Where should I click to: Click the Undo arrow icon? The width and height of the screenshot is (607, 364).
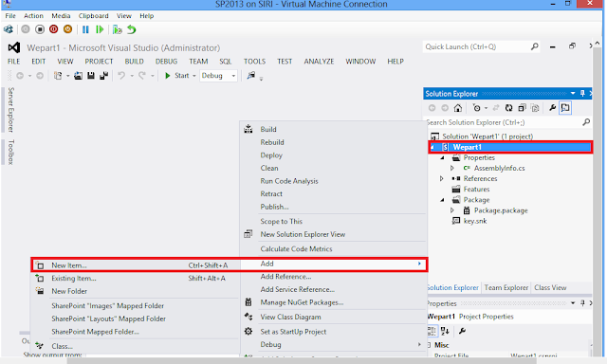[x=121, y=76]
